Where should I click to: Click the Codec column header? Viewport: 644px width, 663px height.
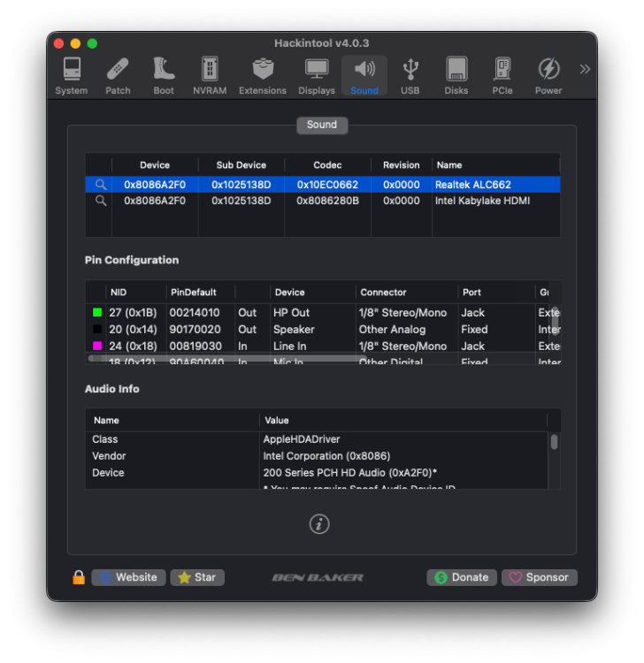pyautogui.click(x=327, y=165)
